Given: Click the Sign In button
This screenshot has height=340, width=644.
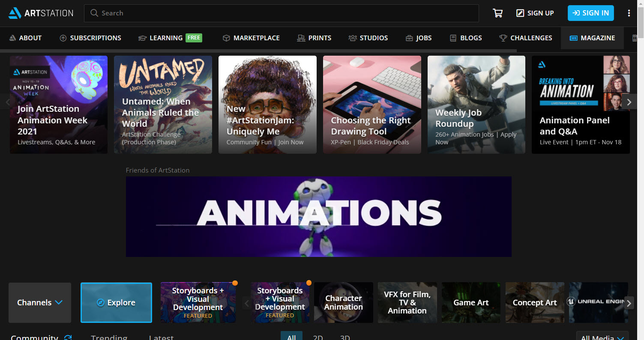Looking at the screenshot, I should [x=591, y=13].
